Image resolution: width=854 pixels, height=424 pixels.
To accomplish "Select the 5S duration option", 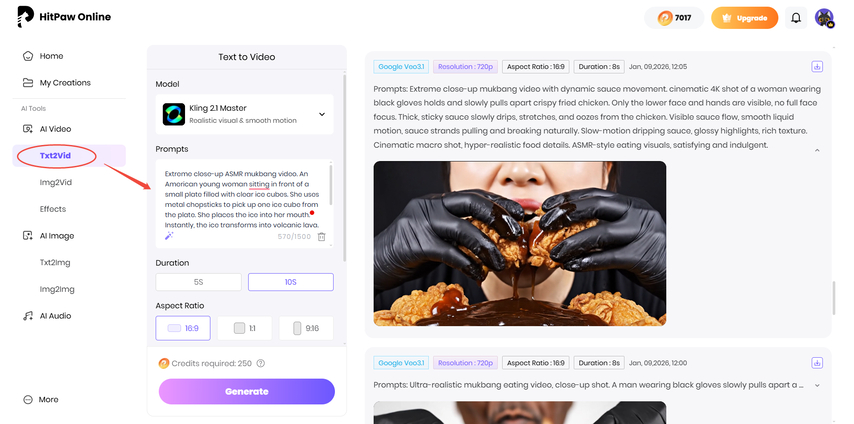I will point(198,282).
